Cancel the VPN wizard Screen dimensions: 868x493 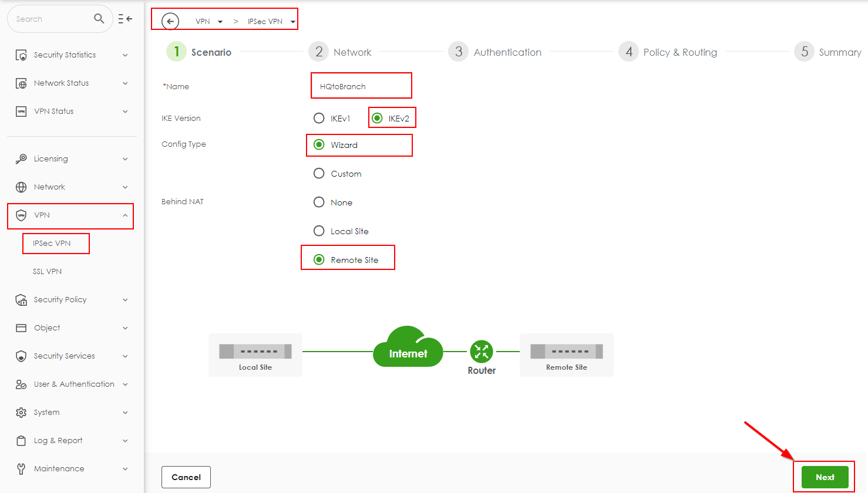coord(186,477)
